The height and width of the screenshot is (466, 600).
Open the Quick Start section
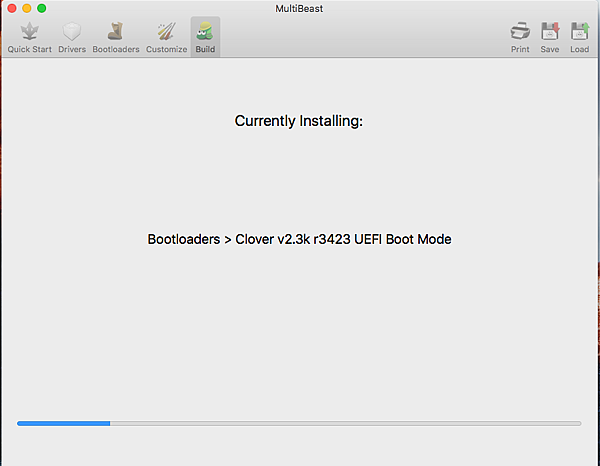coord(29,37)
